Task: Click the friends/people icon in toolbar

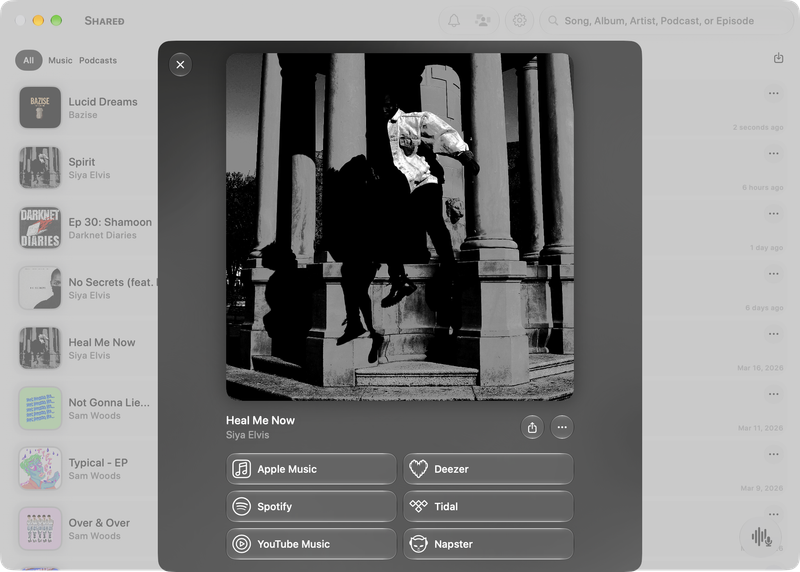Action: click(x=482, y=20)
